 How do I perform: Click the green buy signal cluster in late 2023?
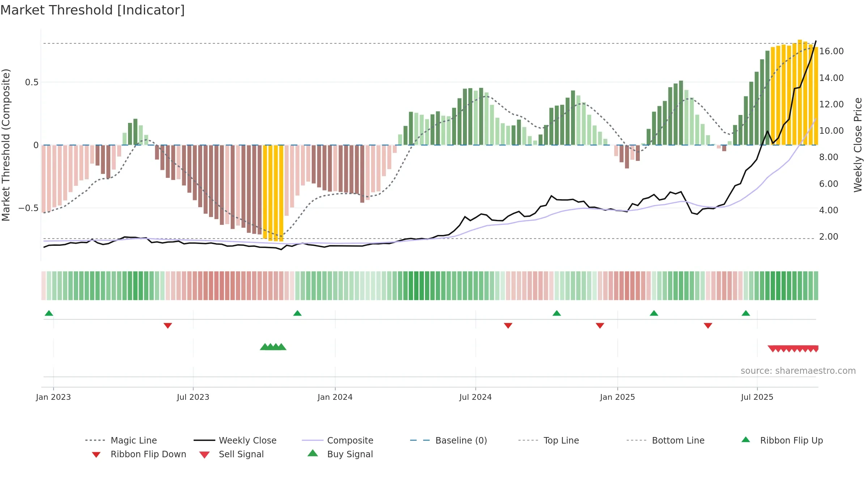coord(273,347)
